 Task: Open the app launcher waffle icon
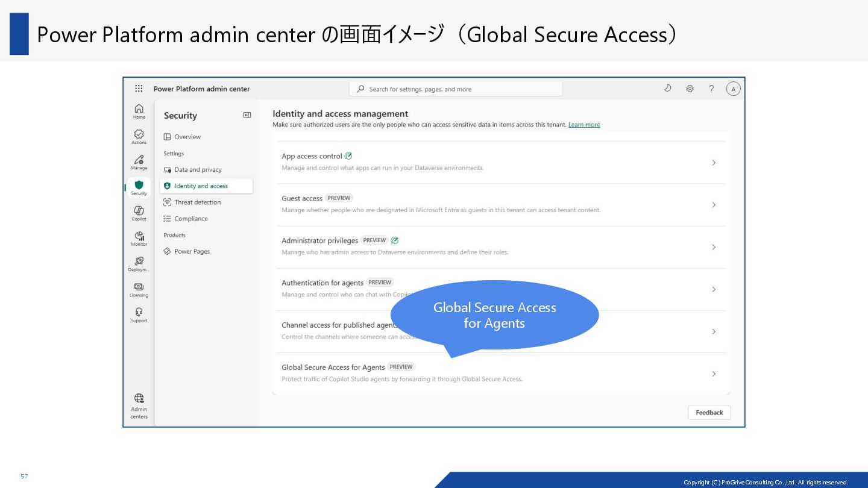point(139,89)
